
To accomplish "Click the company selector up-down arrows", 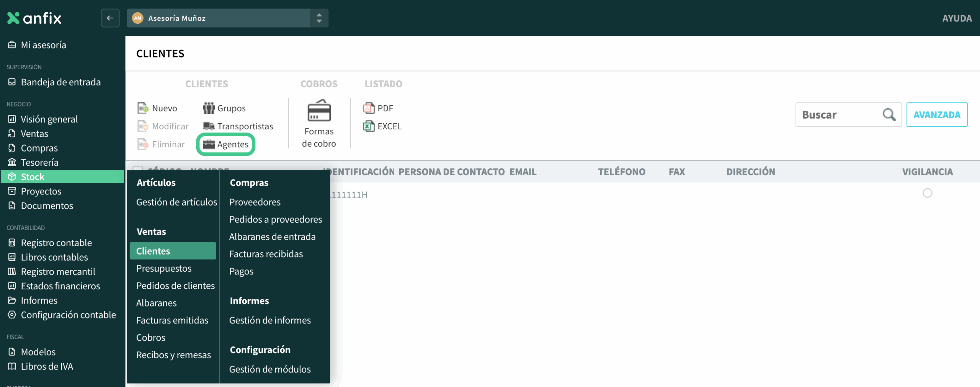I will click(319, 18).
